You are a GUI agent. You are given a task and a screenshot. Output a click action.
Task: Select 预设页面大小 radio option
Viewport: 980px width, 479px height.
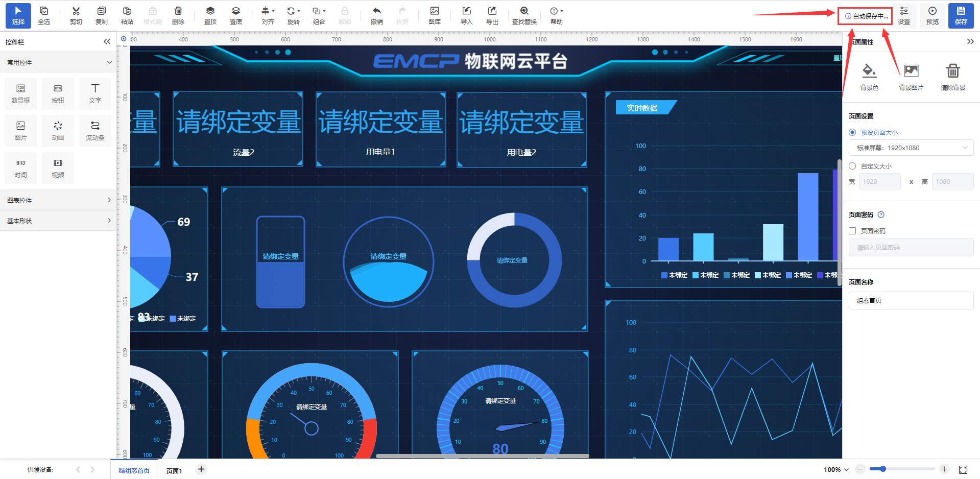pos(852,132)
